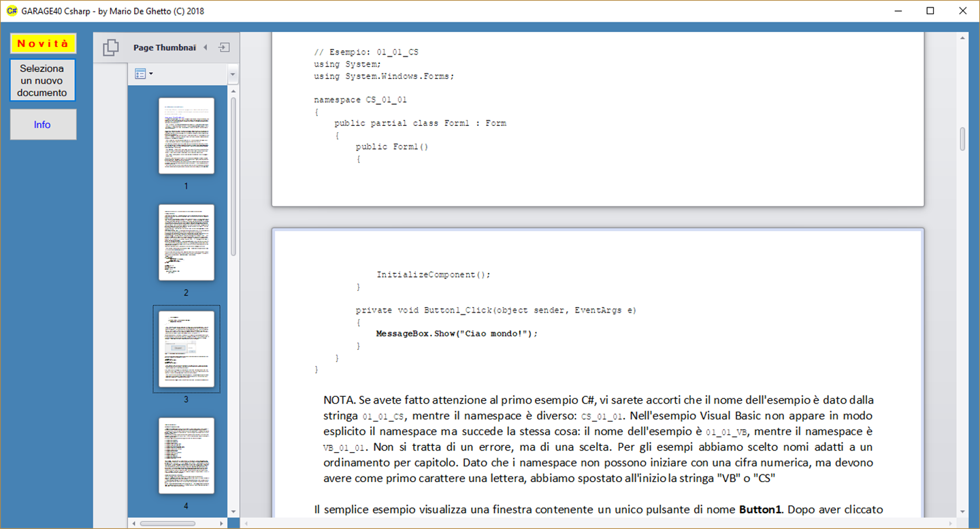980x529 pixels.
Task: Click the toolbar overflow arrow in thumbnails pane
Action: point(233,74)
